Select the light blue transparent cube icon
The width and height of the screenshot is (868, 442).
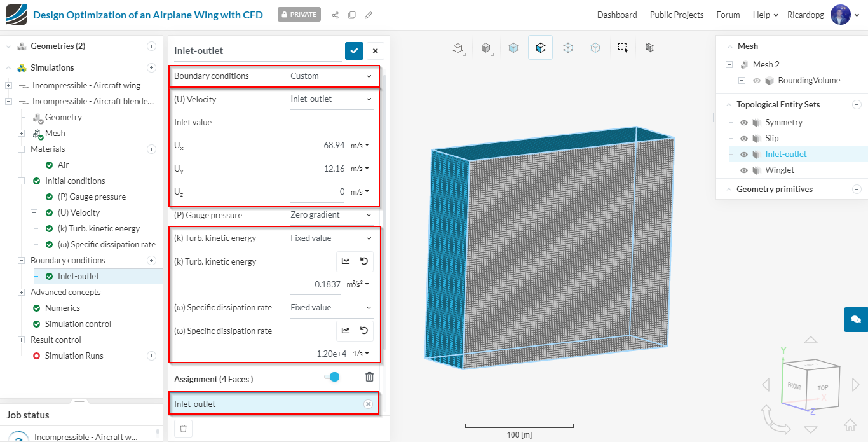[595, 48]
